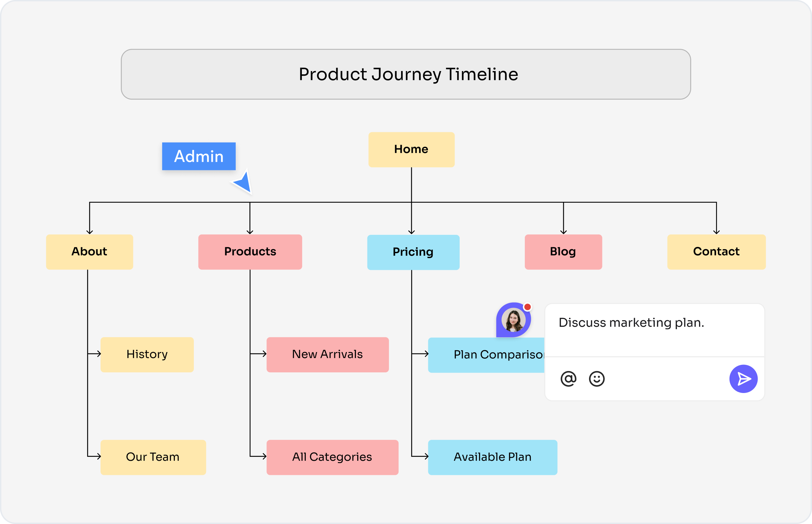Select the Our Team box
812x524 pixels.
tap(153, 457)
